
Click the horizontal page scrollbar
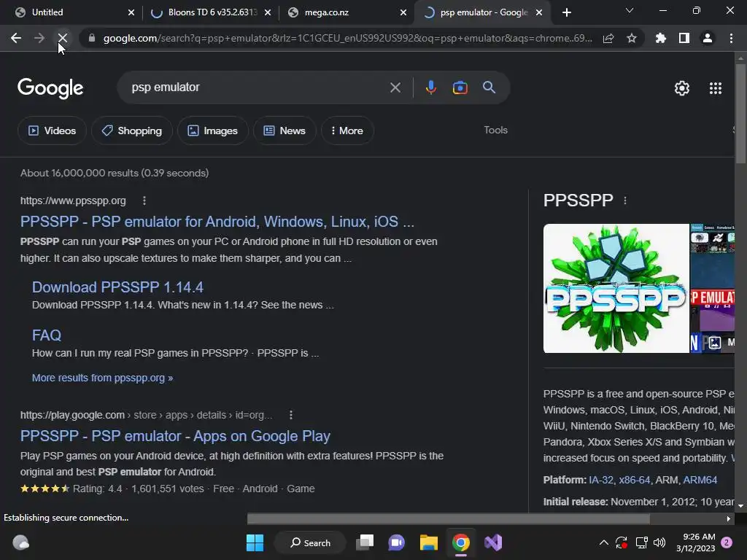click(x=449, y=518)
